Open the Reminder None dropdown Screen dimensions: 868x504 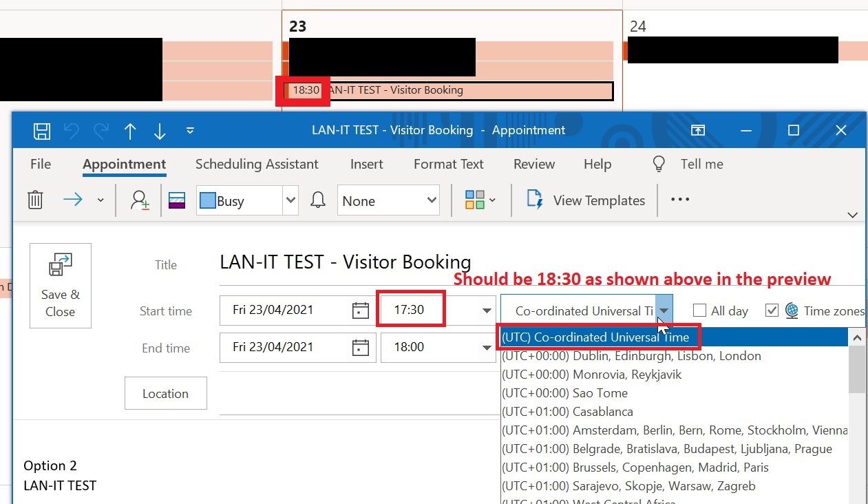388,200
